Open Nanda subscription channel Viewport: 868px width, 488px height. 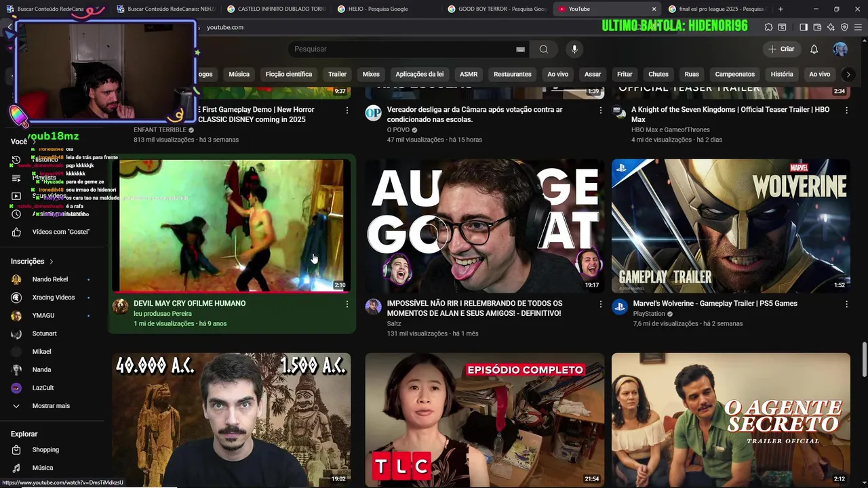tap(41, 369)
